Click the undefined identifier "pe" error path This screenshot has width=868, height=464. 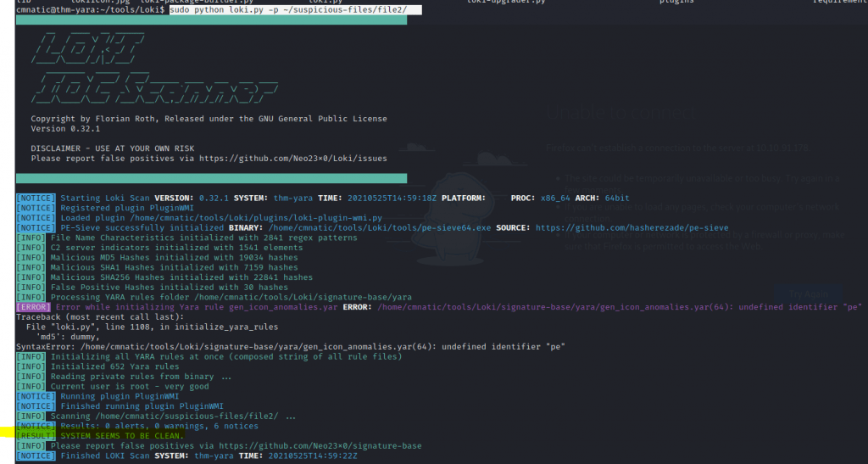point(620,307)
